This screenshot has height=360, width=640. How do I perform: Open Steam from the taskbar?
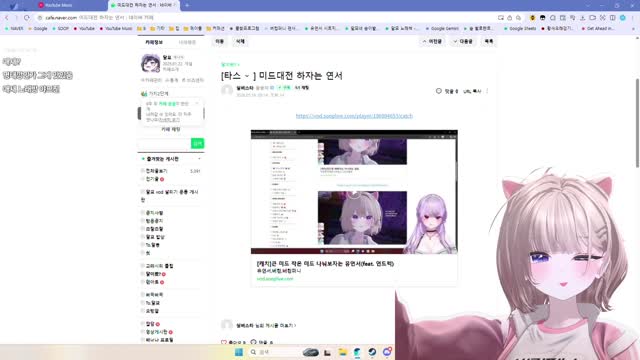pos(372,352)
